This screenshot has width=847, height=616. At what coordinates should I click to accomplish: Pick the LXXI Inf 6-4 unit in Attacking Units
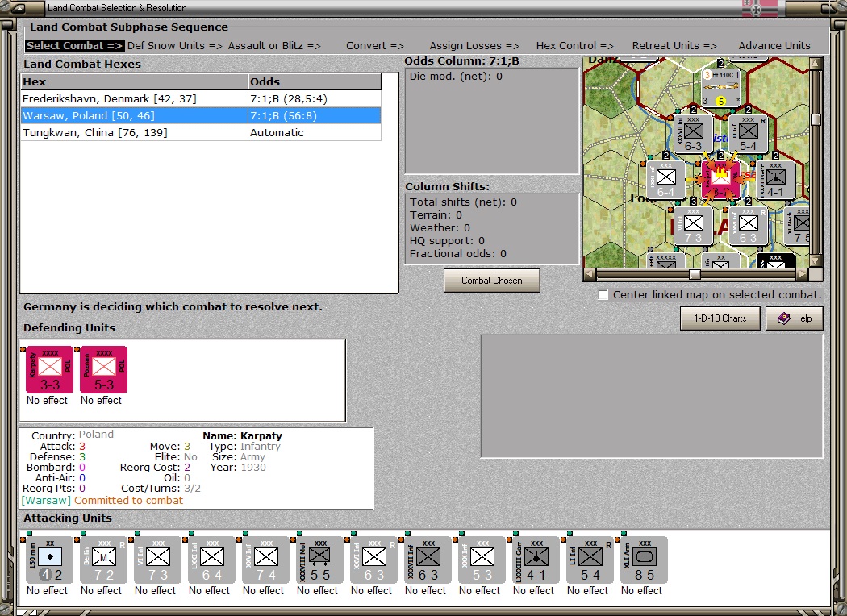(x=211, y=560)
